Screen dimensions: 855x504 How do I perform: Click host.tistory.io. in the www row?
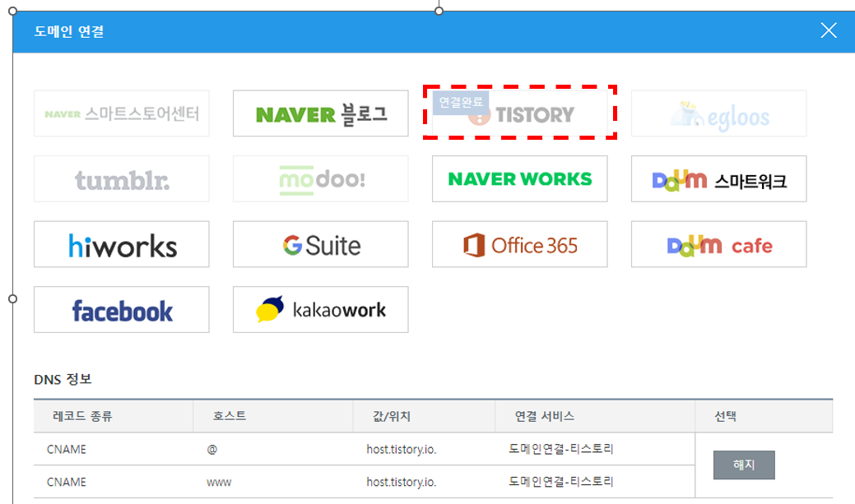tap(402, 482)
